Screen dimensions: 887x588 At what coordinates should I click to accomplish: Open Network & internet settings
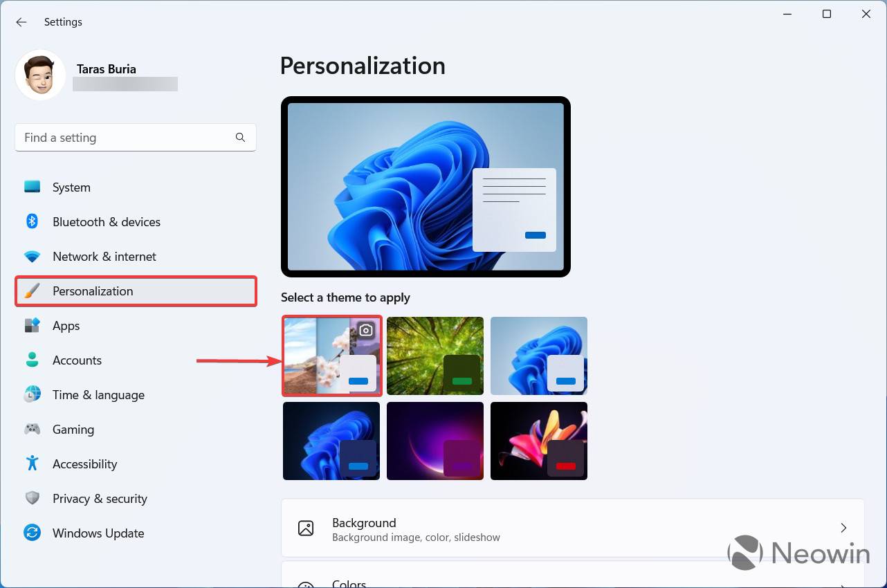coord(104,256)
